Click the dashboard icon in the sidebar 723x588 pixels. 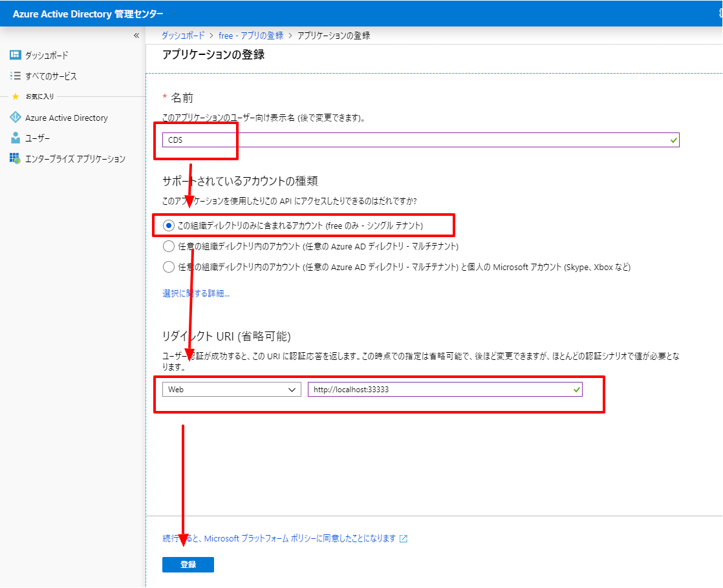[16, 56]
